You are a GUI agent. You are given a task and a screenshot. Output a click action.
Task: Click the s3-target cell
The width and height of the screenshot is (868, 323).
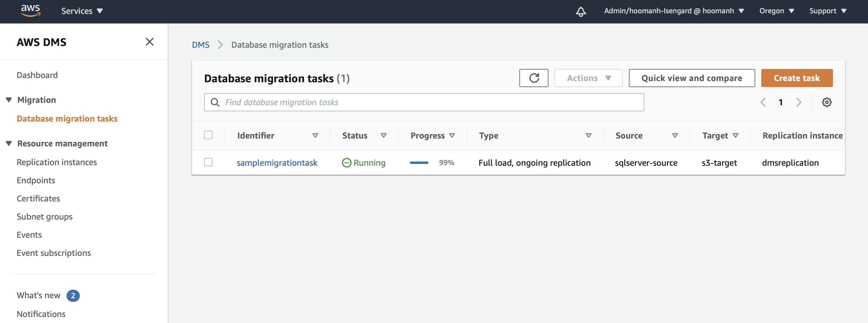(719, 163)
